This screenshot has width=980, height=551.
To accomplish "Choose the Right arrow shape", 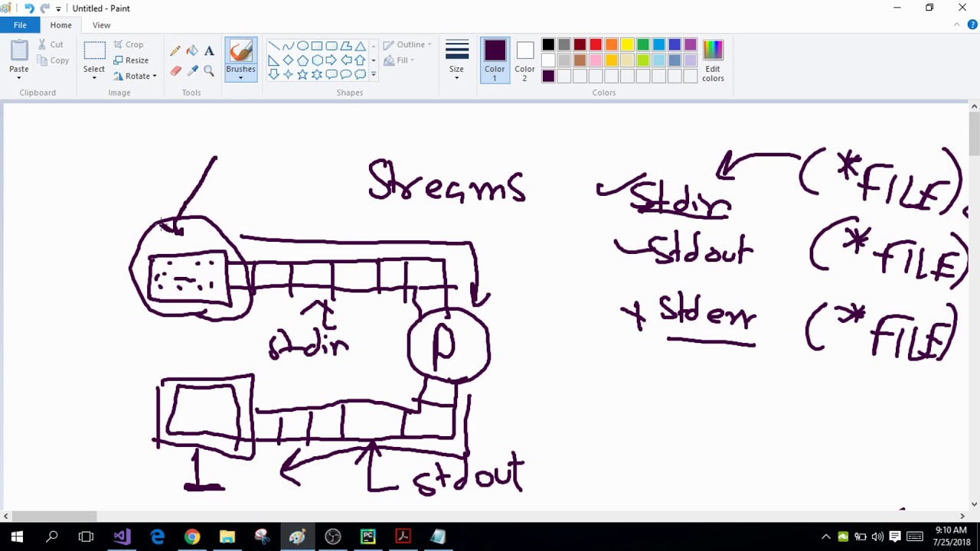I will 332,60.
